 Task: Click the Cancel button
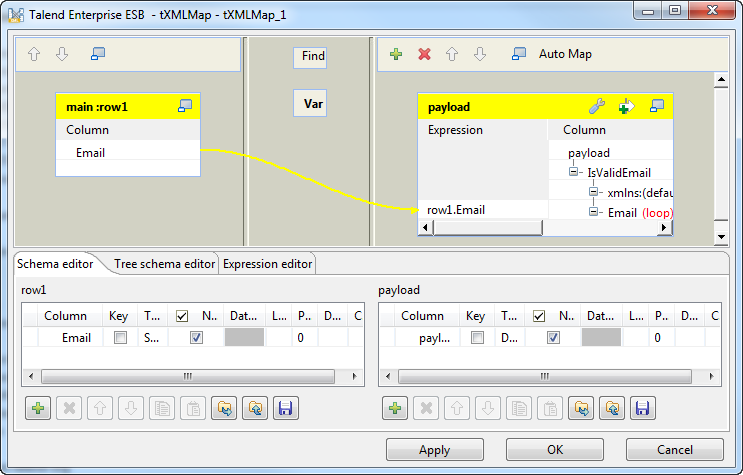click(675, 449)
